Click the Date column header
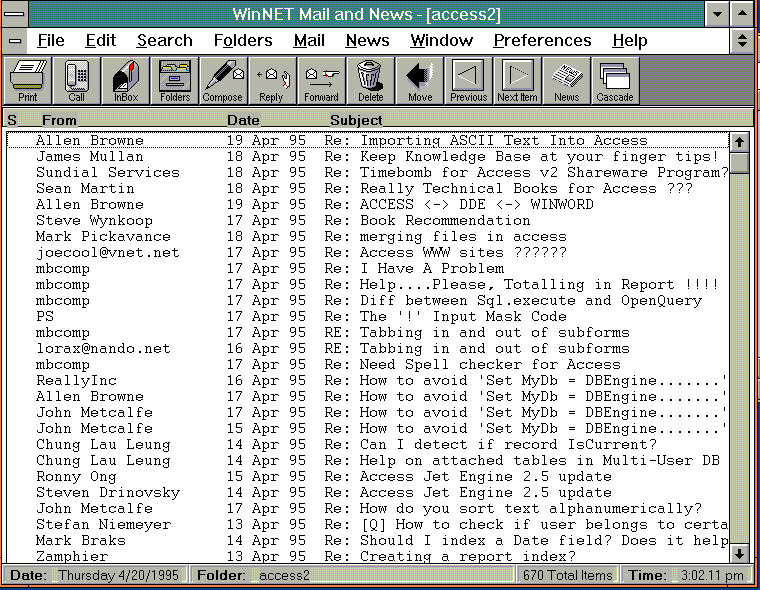Image resolution: width=760 pixels, height=590 pixels. 243,120
